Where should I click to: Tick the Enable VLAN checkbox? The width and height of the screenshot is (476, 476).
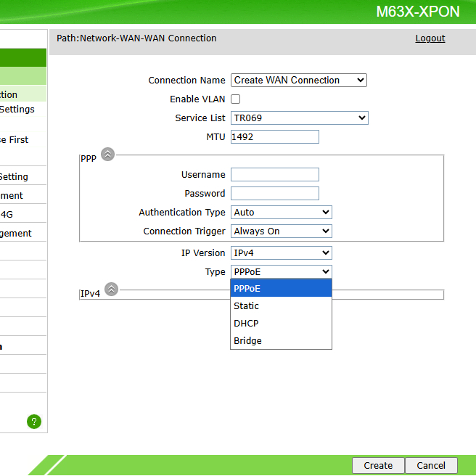(x=236, y=99)
